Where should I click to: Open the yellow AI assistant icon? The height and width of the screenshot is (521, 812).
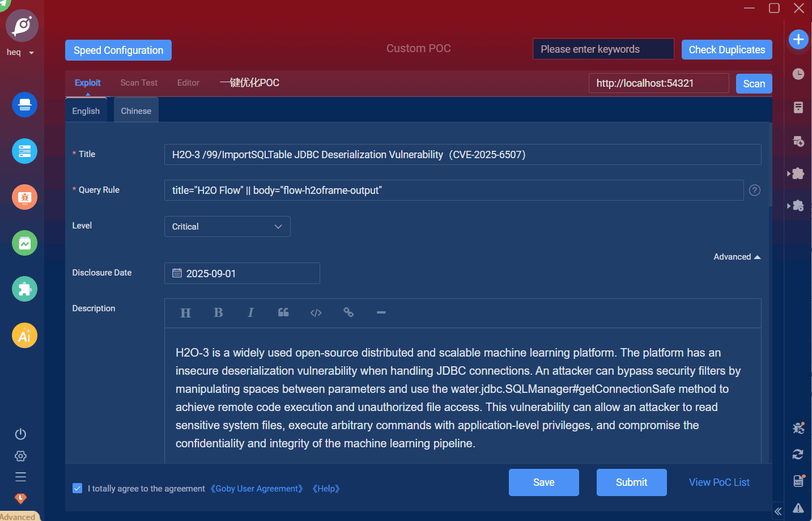click(x=24, y=336)
